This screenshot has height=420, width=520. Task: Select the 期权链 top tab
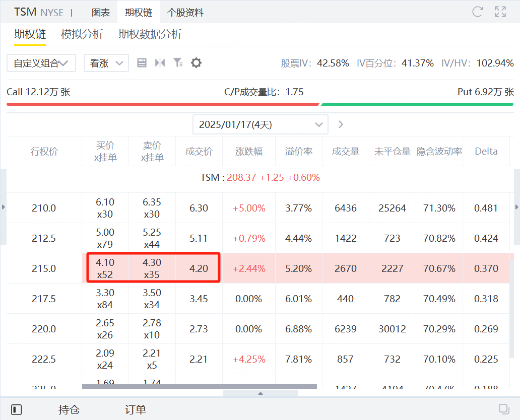(138, 12)
